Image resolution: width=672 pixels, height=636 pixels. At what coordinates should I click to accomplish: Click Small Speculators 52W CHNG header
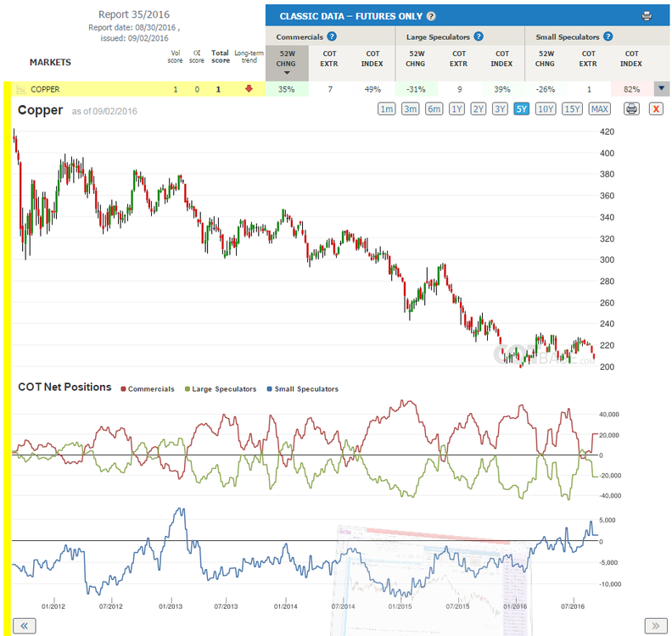click(545, 59)
